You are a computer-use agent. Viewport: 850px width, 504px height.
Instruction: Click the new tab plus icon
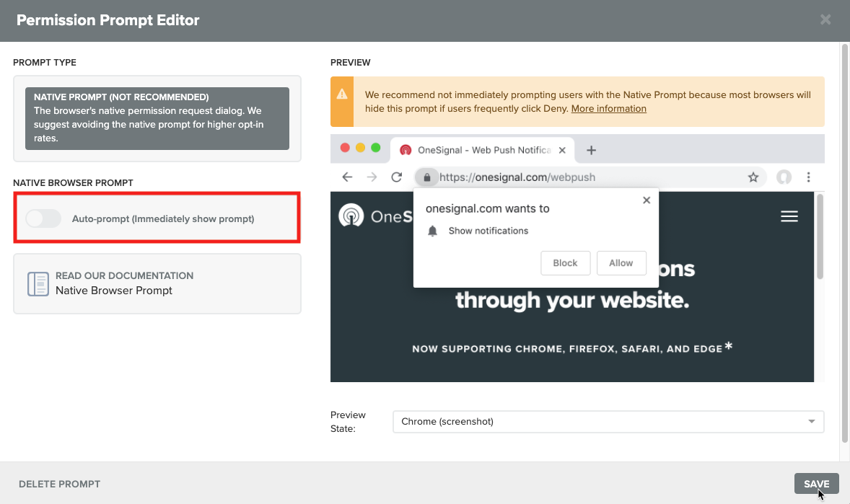pos(592,150)
